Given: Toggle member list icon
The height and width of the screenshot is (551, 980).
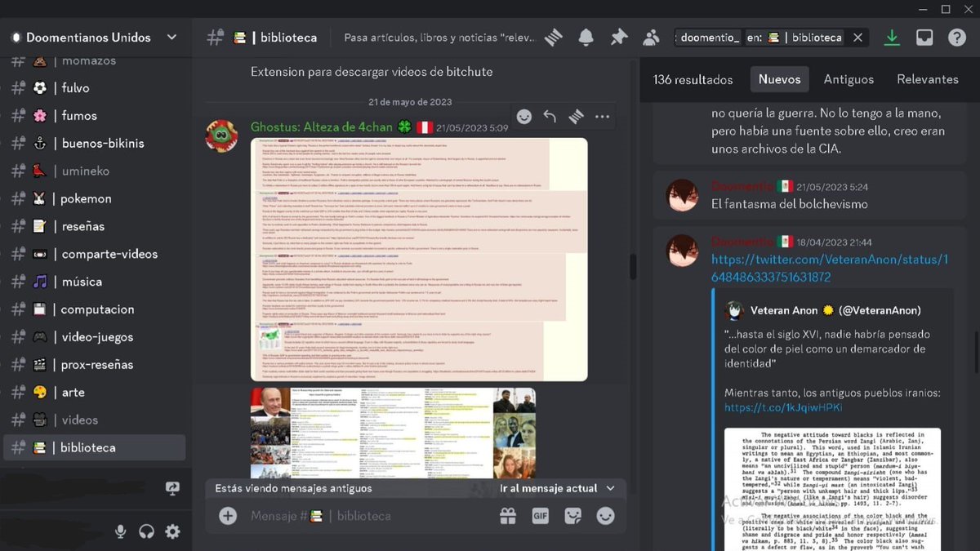Looking at the screenshot, I should pos(651,38).
